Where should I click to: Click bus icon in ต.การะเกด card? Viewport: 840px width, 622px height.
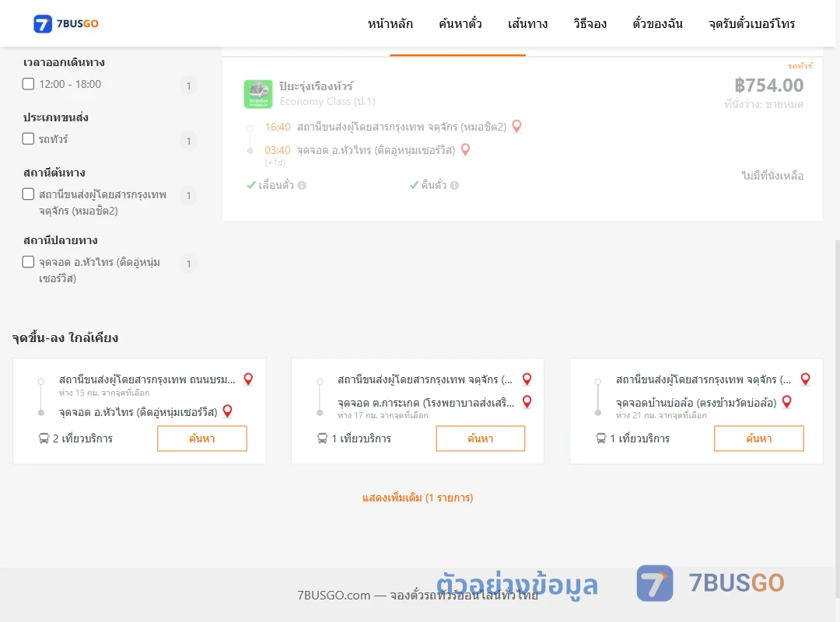[x=323, y=439]
